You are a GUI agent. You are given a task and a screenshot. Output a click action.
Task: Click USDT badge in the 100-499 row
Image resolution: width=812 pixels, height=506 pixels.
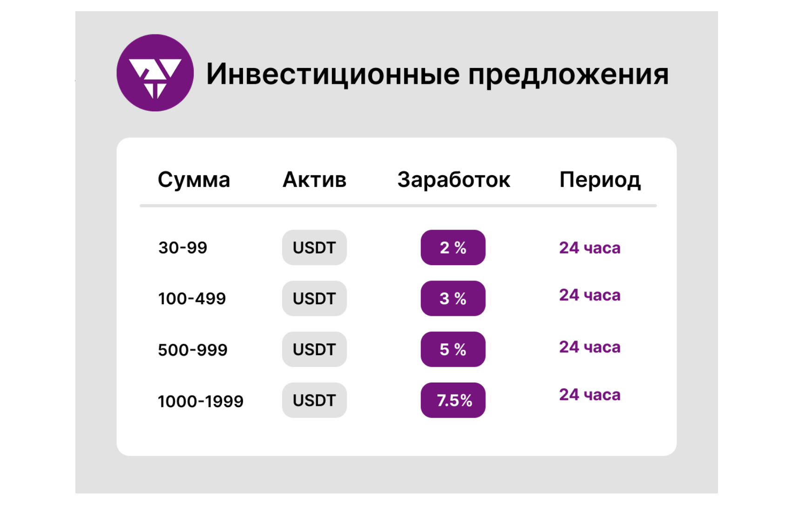pos(314,299)
